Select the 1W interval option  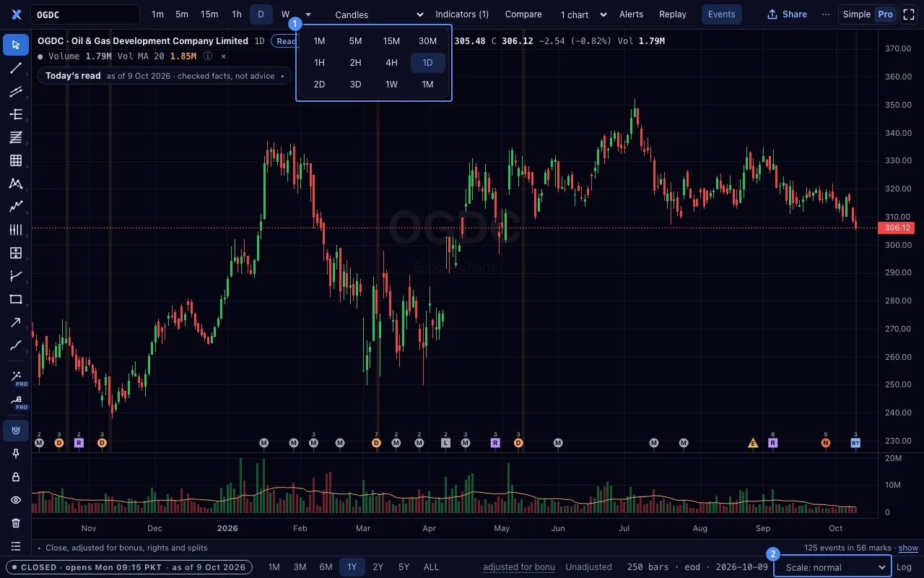391,85
